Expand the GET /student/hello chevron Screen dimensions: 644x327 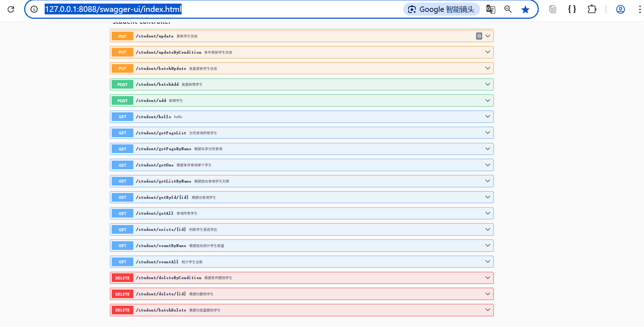(x=488, y=116)
